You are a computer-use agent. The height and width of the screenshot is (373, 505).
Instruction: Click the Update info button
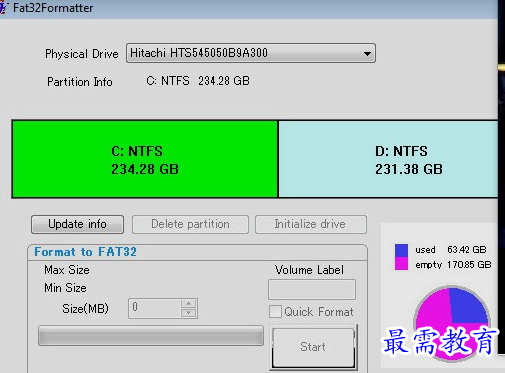point(77,224)
